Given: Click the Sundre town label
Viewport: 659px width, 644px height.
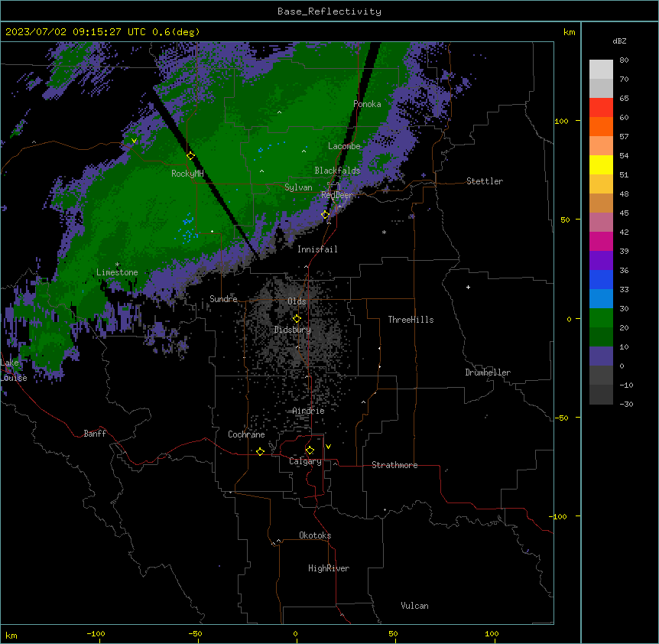Looking at the screenshot, I should [223, 299].
